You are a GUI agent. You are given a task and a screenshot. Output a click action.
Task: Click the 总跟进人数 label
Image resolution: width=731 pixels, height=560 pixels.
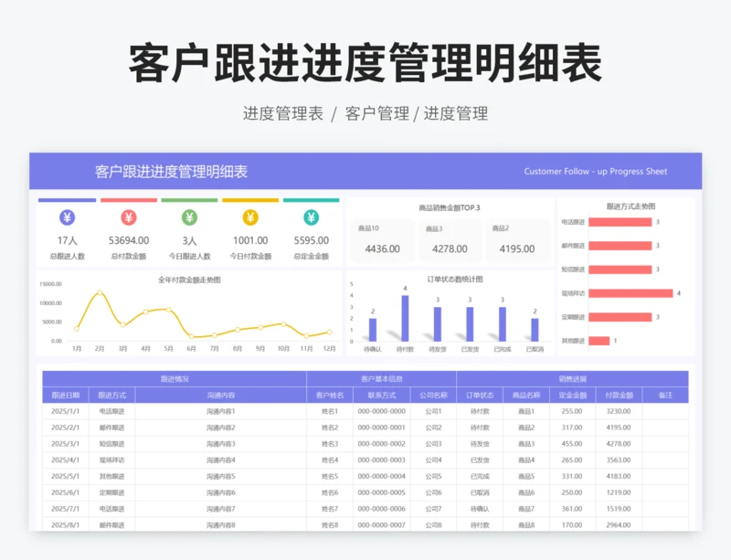(67, 256)
